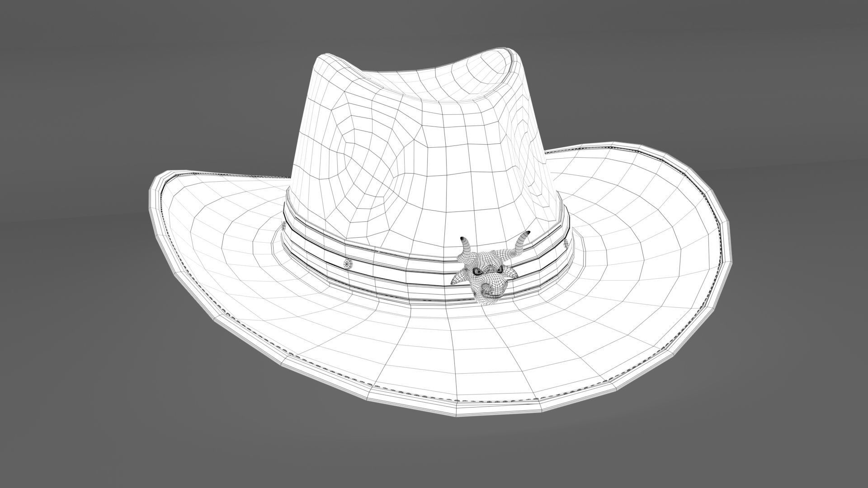The width and height of the screenshot is (868, 488).
Task: Select the round rivet on the hat band
Action: click(347, 263)
